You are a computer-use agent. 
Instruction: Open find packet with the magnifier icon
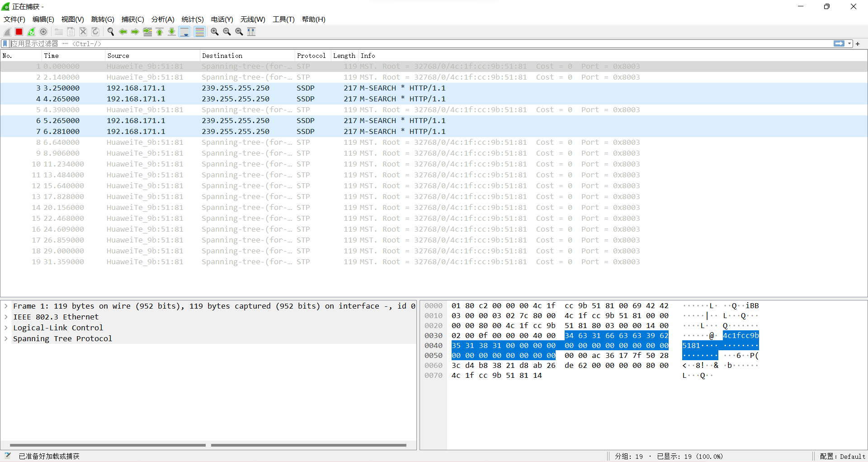111,32
